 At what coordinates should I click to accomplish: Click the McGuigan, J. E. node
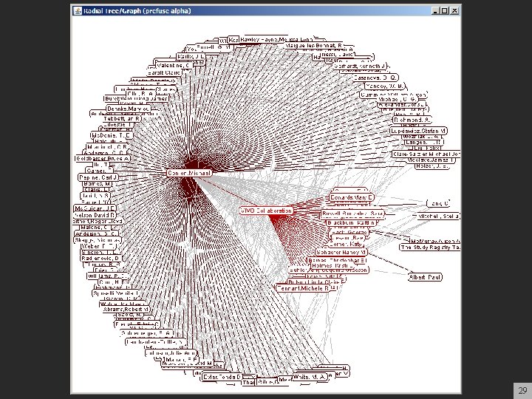click(x=95, y=208)
